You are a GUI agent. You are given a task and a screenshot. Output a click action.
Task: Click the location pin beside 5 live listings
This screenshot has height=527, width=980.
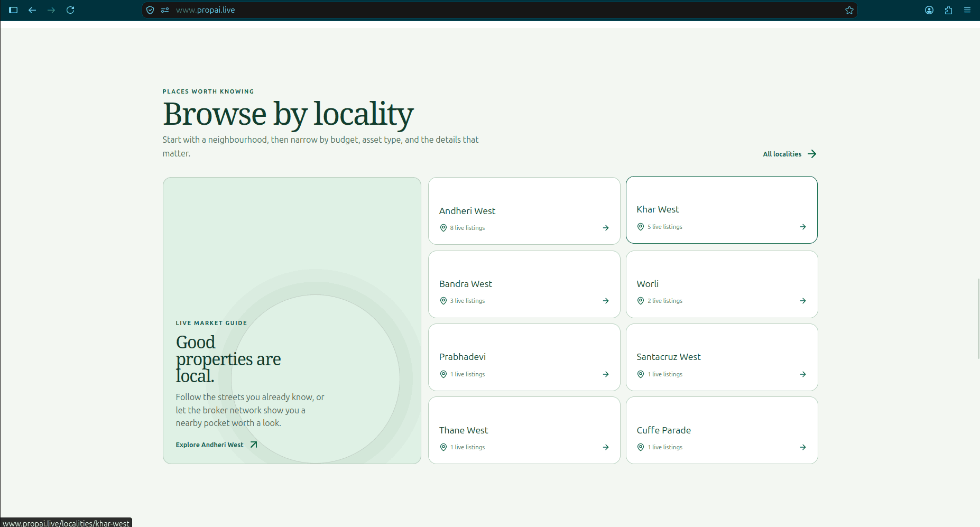(x=641, y=227)
